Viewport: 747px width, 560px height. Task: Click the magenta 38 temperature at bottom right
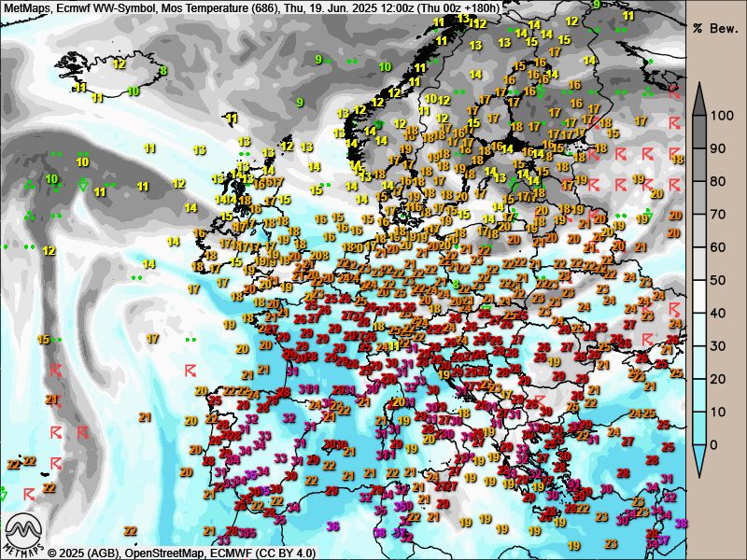click(681, 524)
